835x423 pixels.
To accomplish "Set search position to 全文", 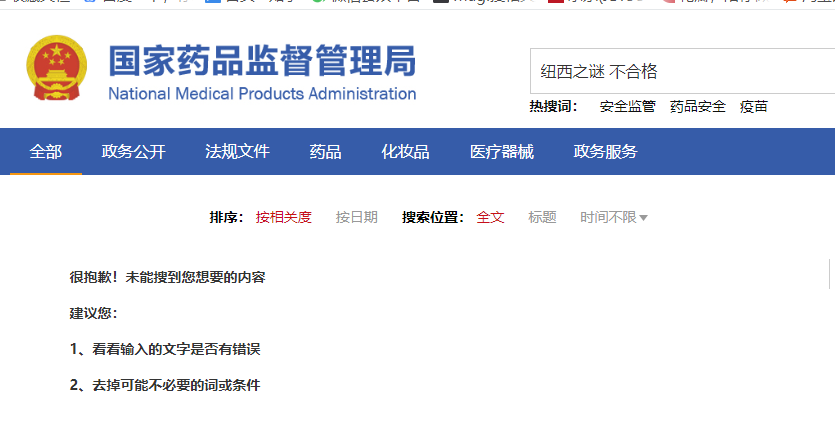I will (490, 217).
